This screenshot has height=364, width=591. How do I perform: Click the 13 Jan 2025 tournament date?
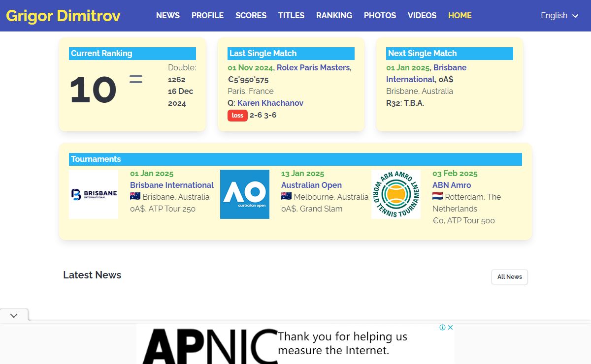point(303,173)
